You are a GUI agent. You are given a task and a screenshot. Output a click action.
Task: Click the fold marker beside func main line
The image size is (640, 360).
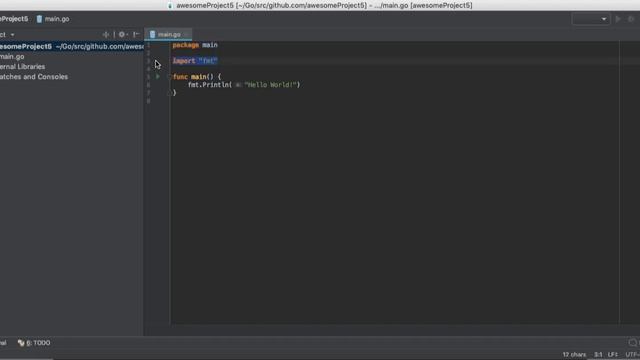click(169, 77)
